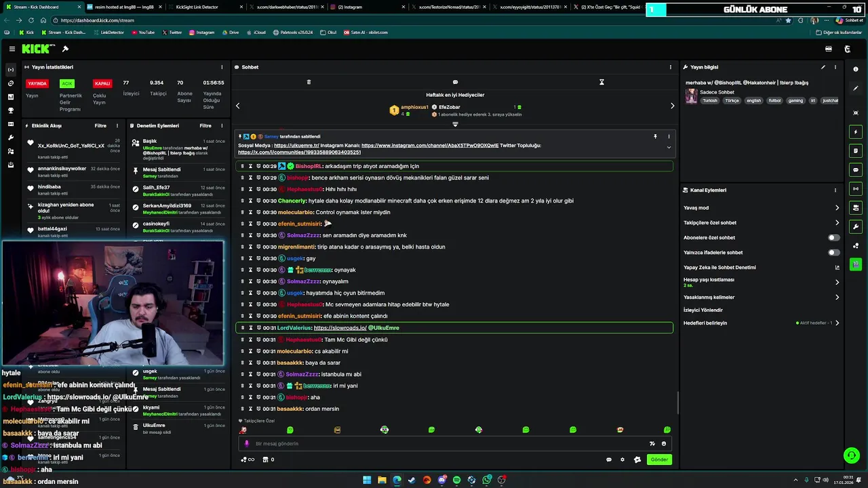The image size is (868, 488).
Task: Click the green clapperboard button in right sidebar
Action: [856, 264]
